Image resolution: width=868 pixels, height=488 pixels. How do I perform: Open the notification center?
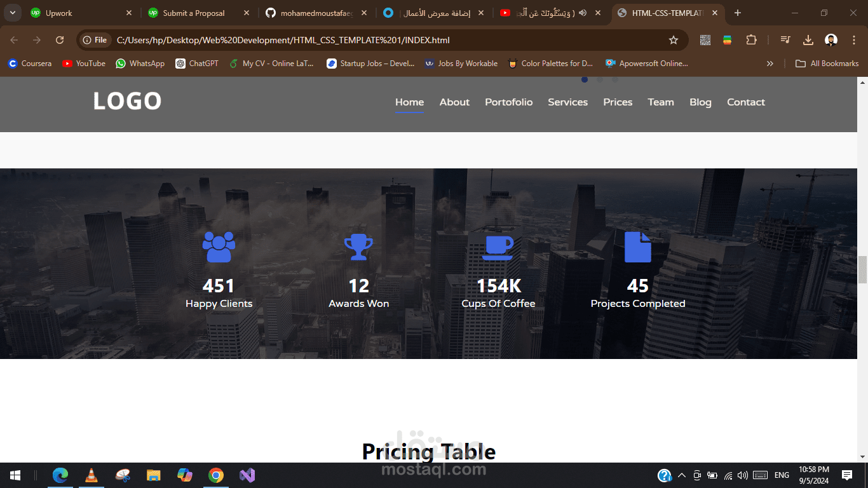(x=847, y=475)
